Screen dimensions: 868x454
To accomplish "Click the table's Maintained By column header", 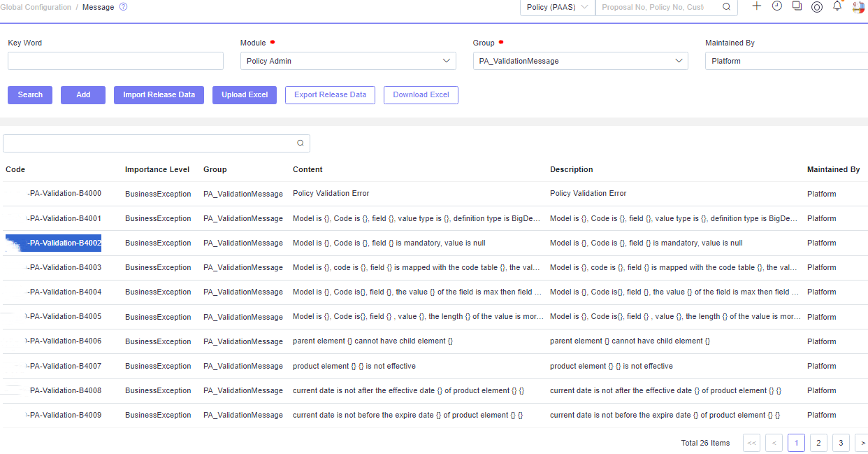I will pos(834,169).
